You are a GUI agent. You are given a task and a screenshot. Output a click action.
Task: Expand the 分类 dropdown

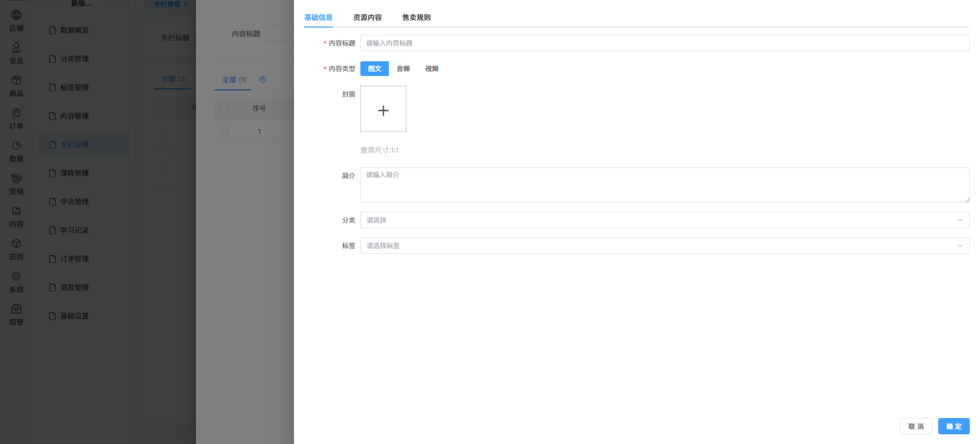tap(665, 220)
